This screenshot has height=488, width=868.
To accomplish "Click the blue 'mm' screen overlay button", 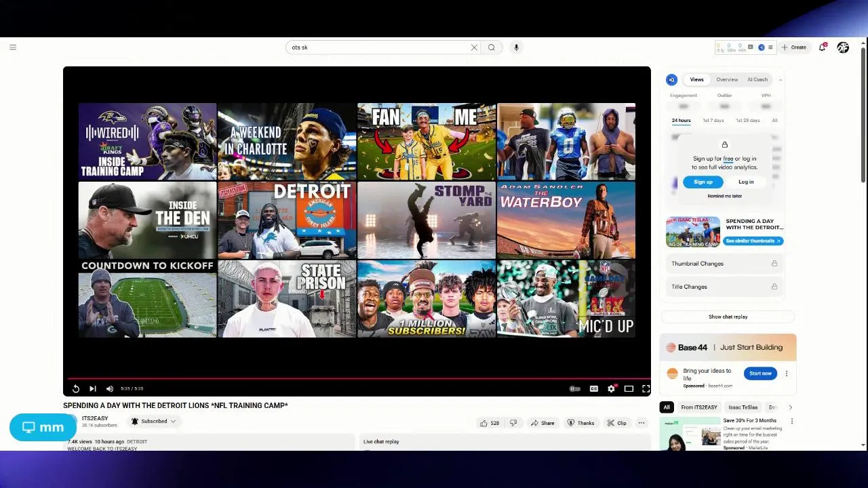I will (43, 427).
